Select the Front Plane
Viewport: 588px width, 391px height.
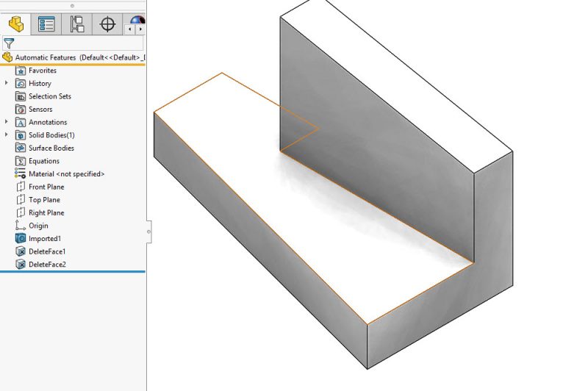[46, 187]
